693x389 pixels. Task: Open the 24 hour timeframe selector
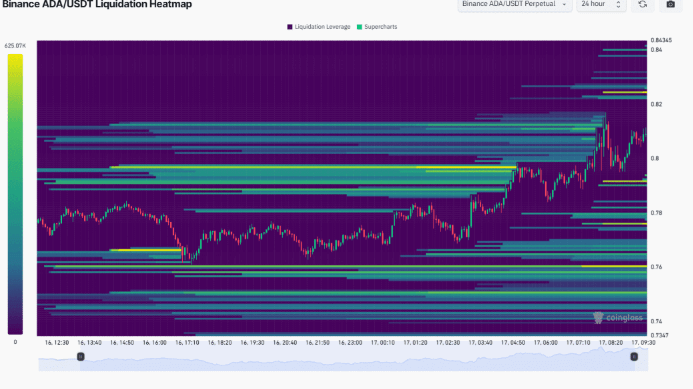(x=601, y=4)
